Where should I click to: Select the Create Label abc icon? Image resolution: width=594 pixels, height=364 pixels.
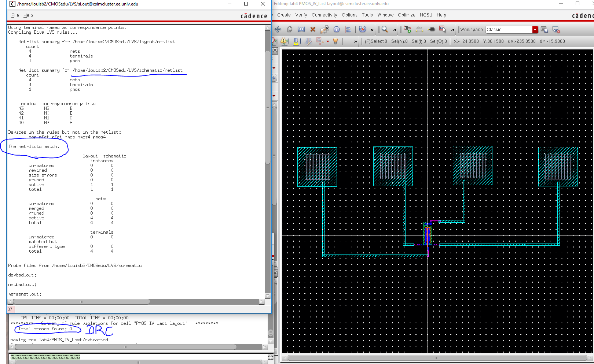[419, 29]
